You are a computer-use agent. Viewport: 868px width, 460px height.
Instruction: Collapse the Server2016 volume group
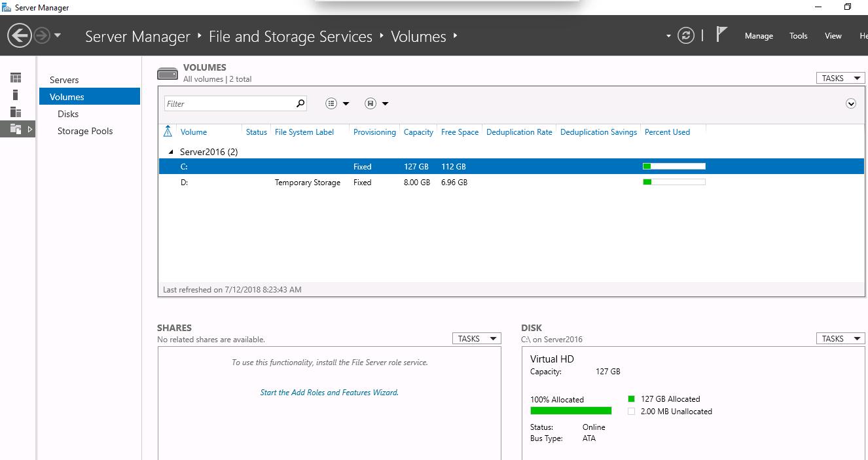point(172,151)
